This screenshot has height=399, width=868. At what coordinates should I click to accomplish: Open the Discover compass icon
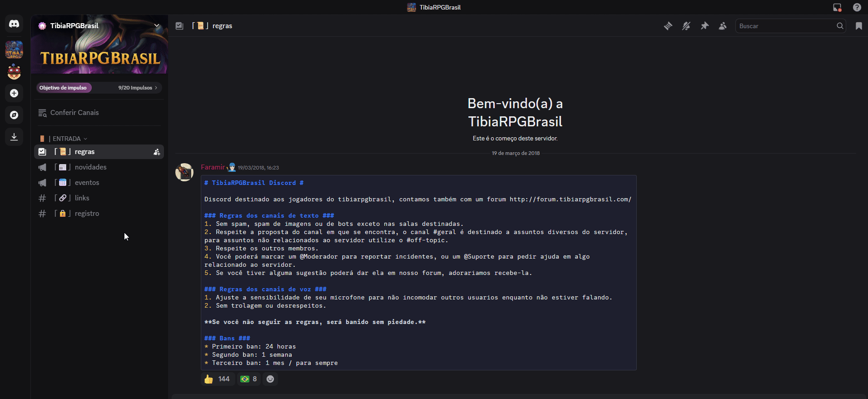pyautogui.click(x=14, y=115)
